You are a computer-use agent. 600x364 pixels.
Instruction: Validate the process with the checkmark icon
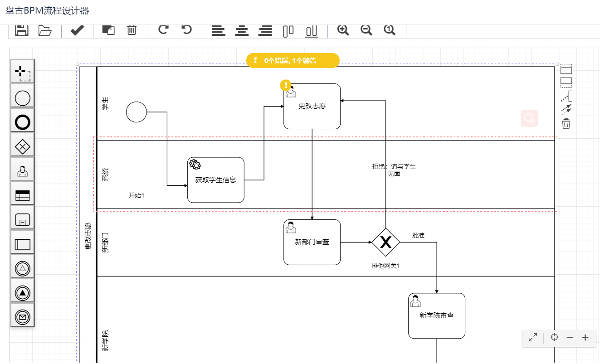(78, 30)
